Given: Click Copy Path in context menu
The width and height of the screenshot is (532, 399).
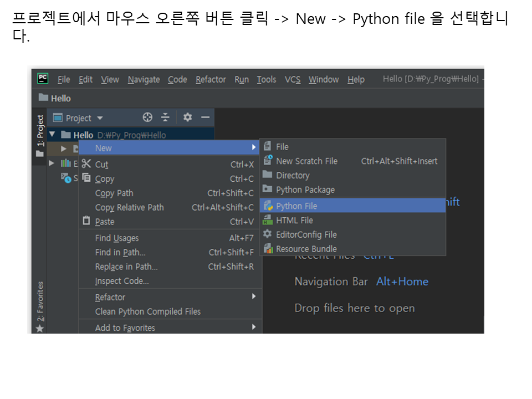Looking at the screenshot, I should point(114,193).
